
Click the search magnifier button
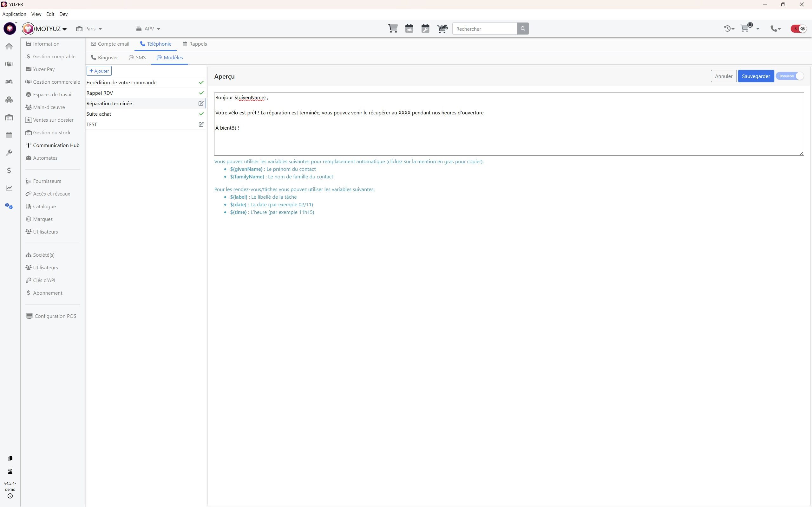click(x=523, y=29)
